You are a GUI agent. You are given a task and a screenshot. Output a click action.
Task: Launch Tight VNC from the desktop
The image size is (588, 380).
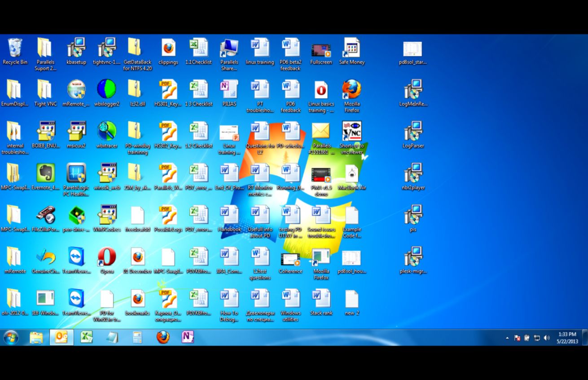coord(45,90)
